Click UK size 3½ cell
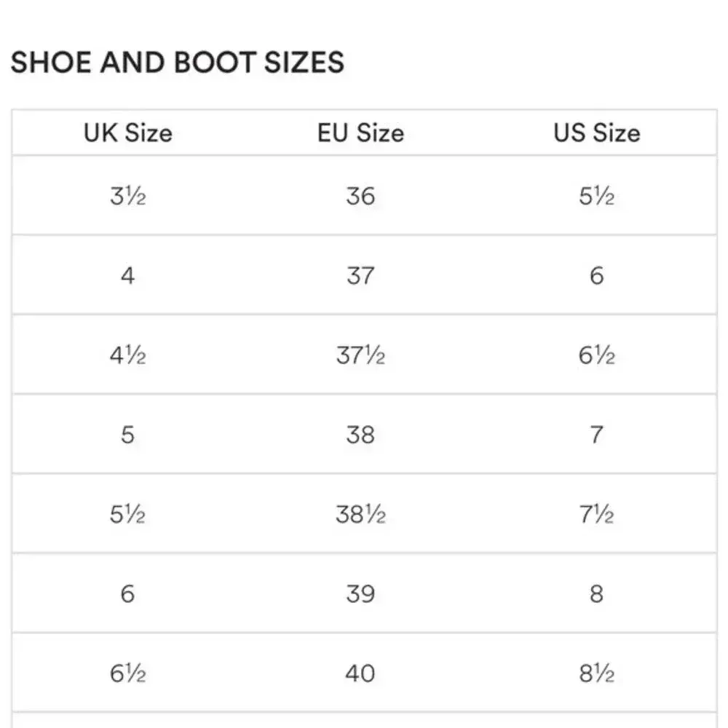Image resolution: width=728 pixels, height=728 pixels. pos(128,197)
